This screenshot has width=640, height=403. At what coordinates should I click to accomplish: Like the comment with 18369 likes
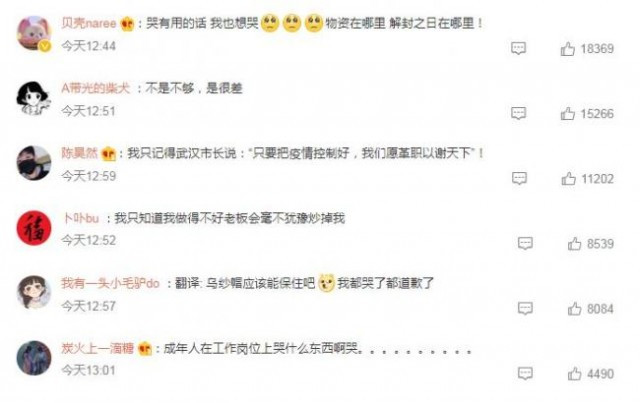[567, 49]
